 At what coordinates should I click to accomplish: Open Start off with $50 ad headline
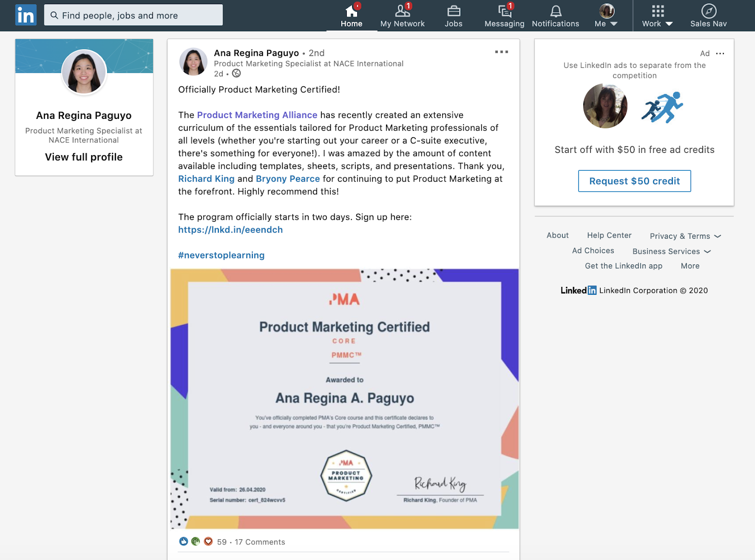tap(635, 150)
